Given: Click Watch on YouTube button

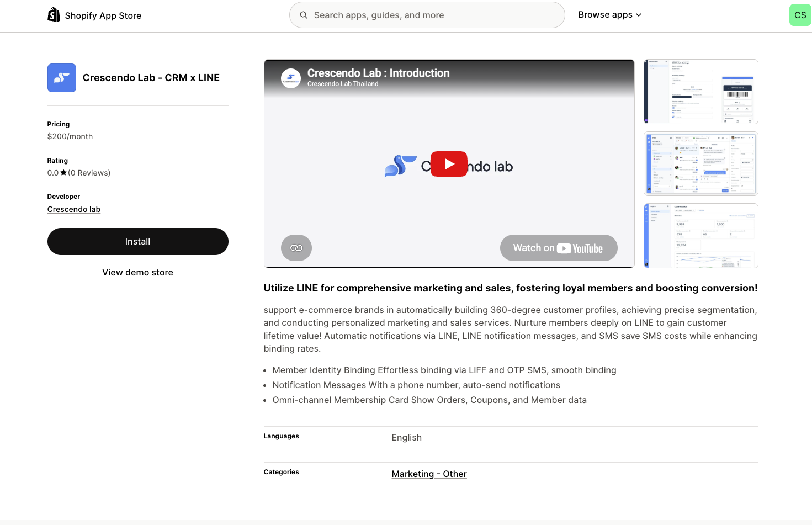Looking at the screenshot, I should (559, 248).
